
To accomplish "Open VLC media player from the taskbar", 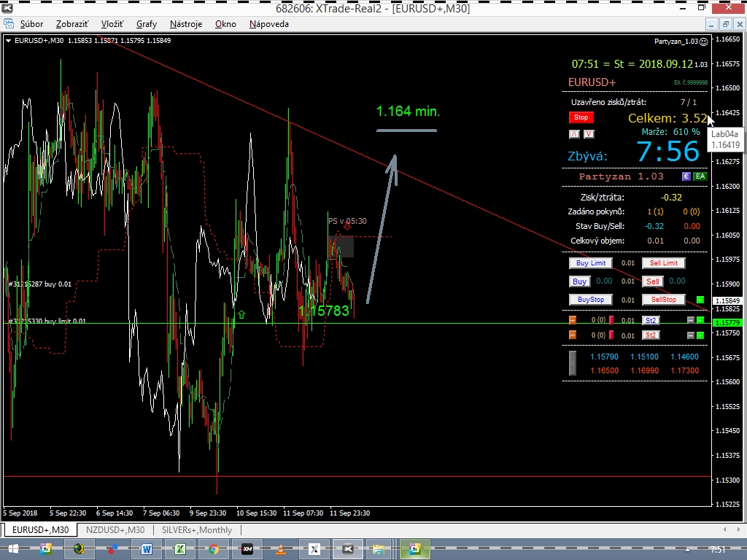I will coord(281,549).
